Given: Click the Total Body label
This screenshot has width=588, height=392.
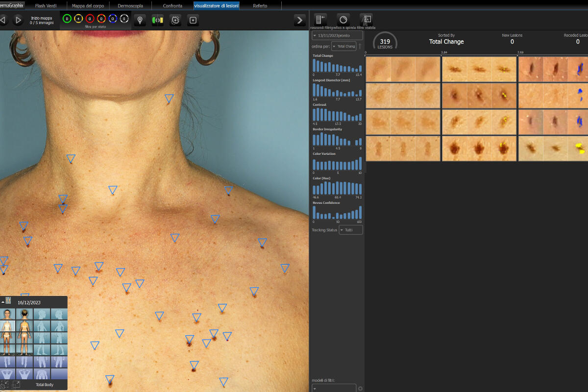Looking at the screenshot, I should [x=45, y=385].
